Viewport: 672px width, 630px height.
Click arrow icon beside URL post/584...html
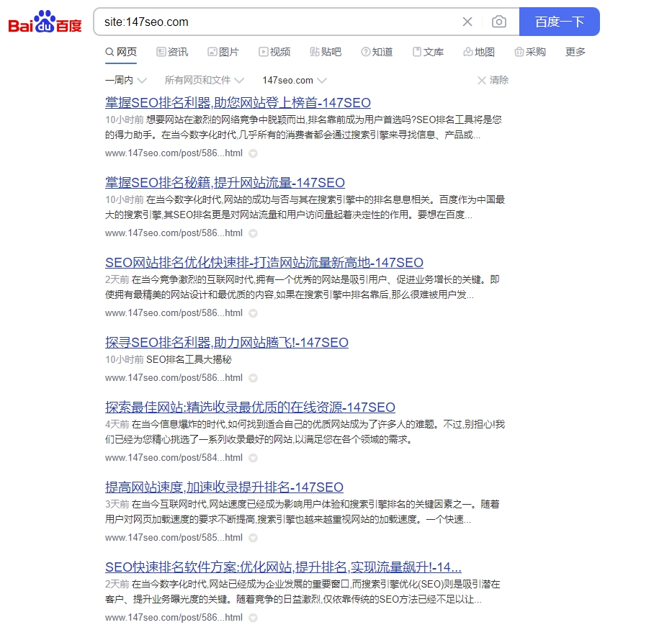point(254,458)
